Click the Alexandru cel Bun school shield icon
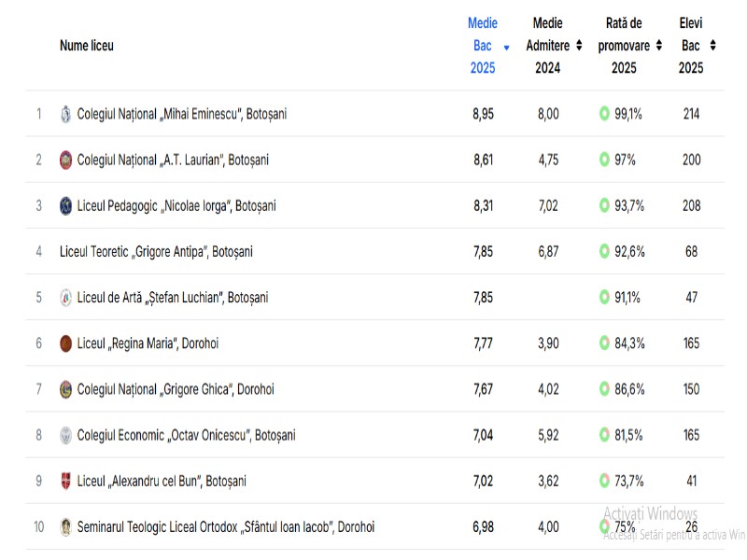This screenshot has width=747, height=560. [65, 481]
